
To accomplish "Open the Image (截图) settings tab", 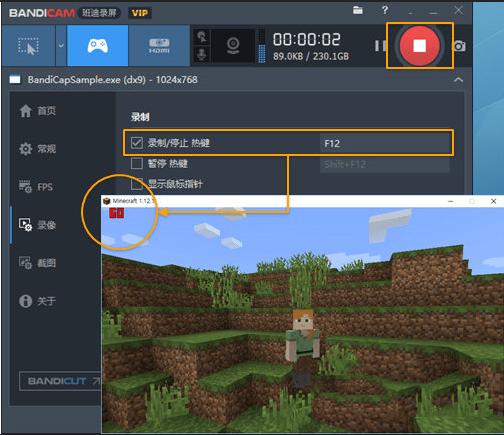I will 37,263.
